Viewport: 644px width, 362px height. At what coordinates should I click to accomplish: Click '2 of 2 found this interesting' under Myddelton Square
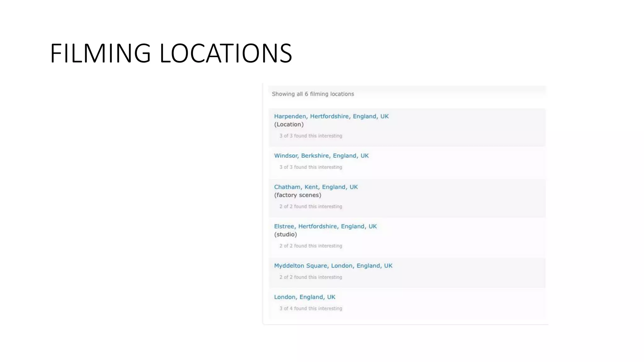[310, 277]
